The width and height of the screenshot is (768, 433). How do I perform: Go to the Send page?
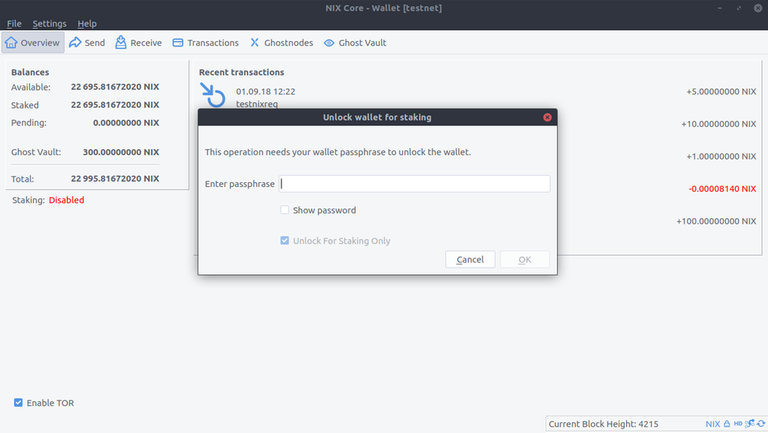coord(87,43)
